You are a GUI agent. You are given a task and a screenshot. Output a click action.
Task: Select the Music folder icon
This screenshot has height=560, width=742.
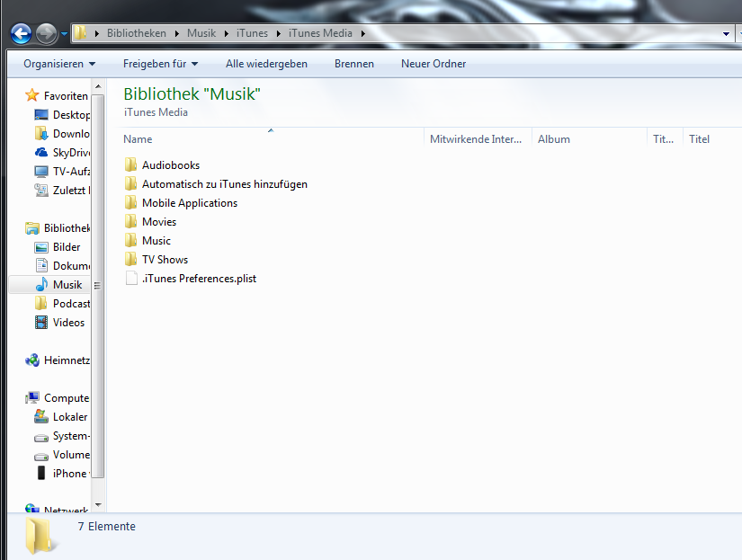pos(131,240)
